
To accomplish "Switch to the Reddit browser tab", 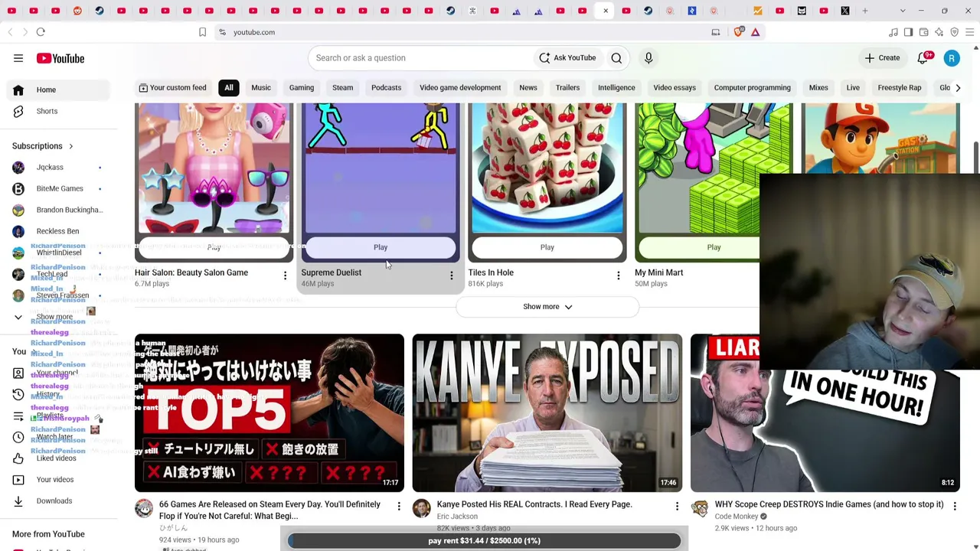I will (77, 11).
